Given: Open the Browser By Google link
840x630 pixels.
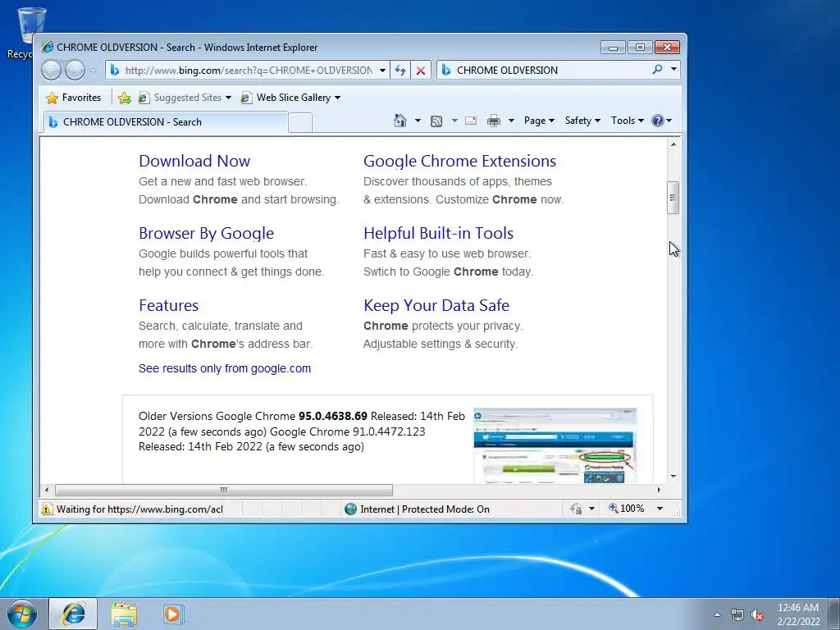Looking at the screenshot, I should click(206, 233).
